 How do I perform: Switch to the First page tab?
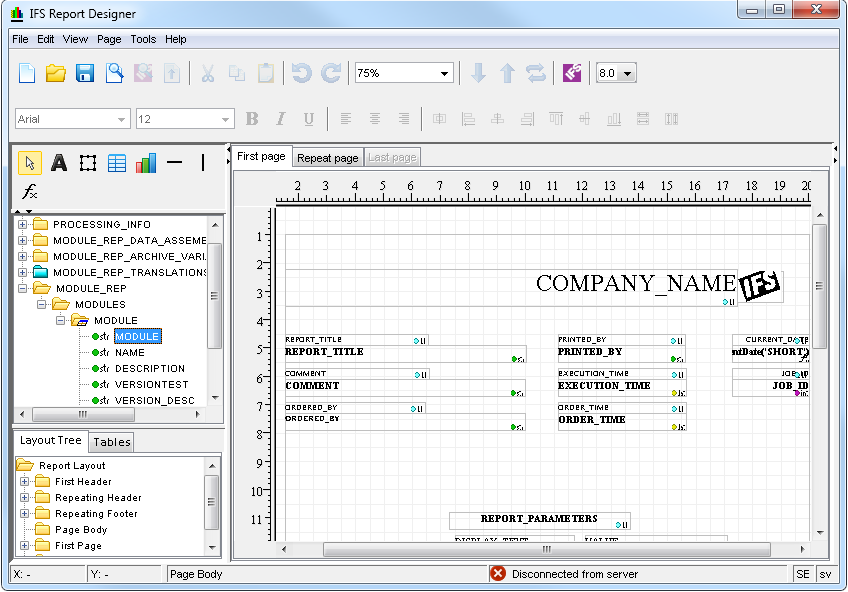261,156
